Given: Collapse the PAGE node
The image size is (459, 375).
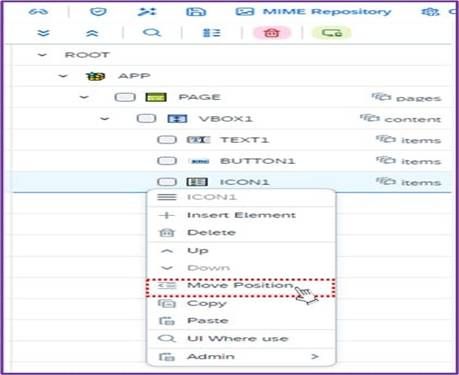Looking at the screenshot, I should 84,97.
